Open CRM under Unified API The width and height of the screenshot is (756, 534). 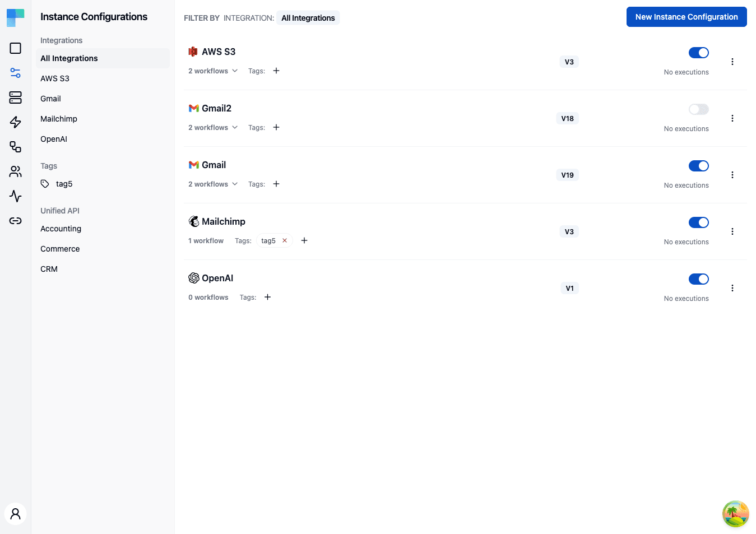pyautogui.click(x=103, y=269)
